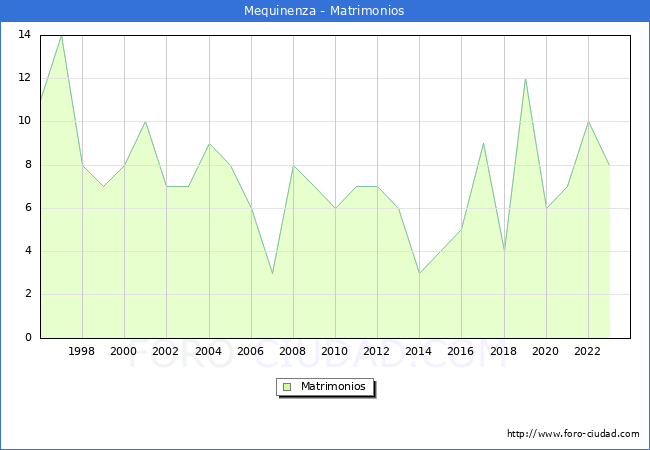The height and width of the screenshot is (450, 650).
Task: Open the foro-ciudad.com link at the bottom
Action: [573, 434]
